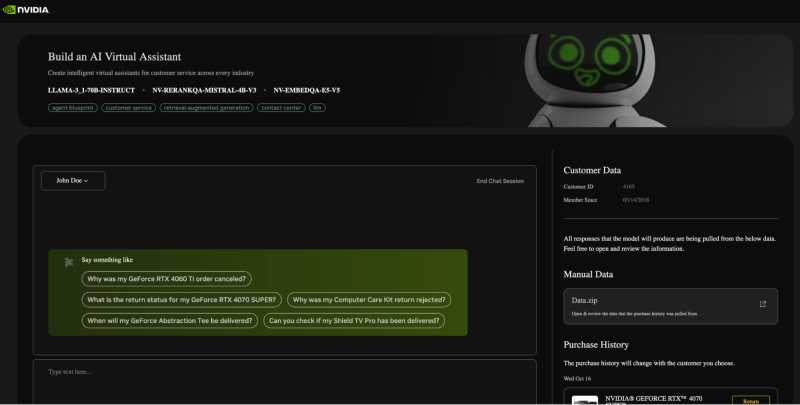Image resolution: width=800 pixels, height=405 pixels.
Task: Click the LLAMA-3_1-70B-INSTRUCT model name
Action: click(91, 90)
